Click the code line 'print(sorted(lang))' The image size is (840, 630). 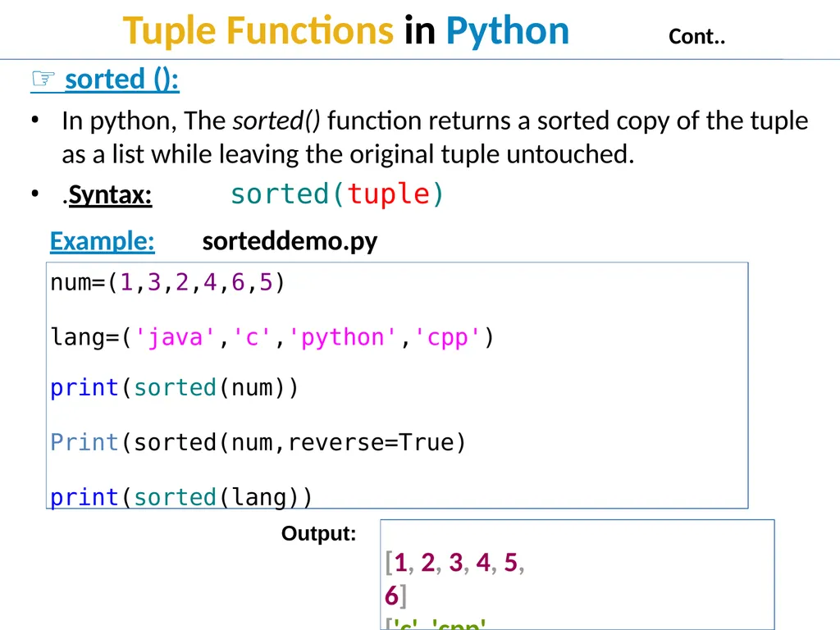click(180, 497)
